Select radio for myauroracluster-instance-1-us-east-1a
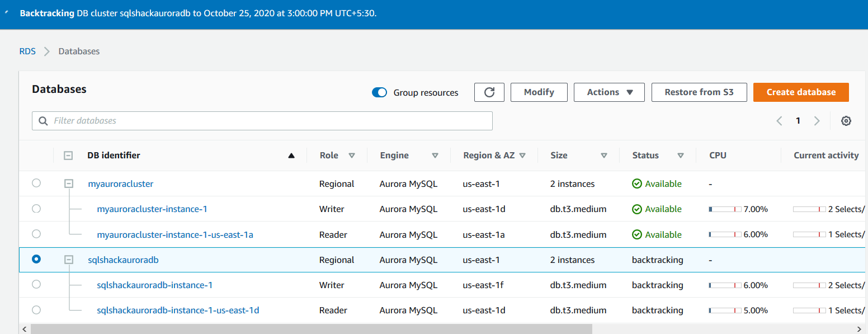868x334 pixels. click(36, 234)
